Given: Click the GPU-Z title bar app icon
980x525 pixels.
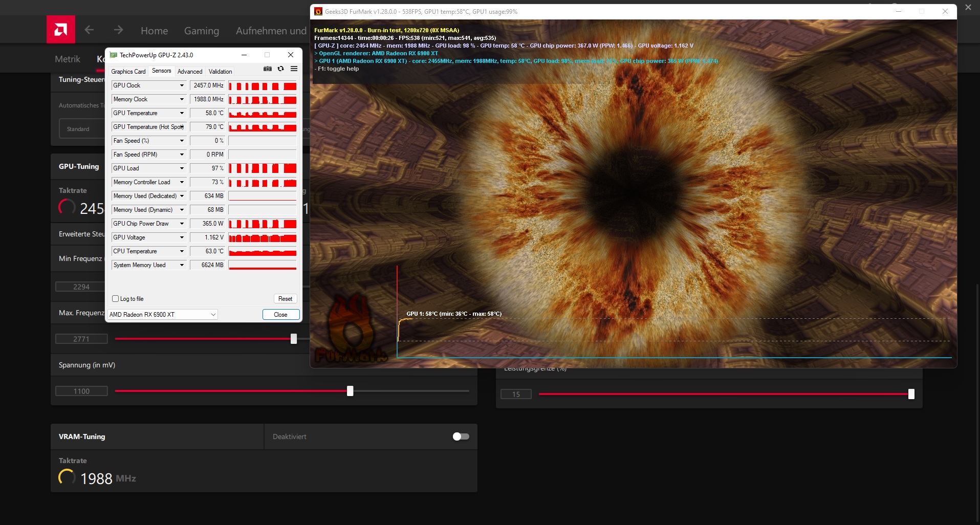Looking at the screenshot, I should 114,55.
